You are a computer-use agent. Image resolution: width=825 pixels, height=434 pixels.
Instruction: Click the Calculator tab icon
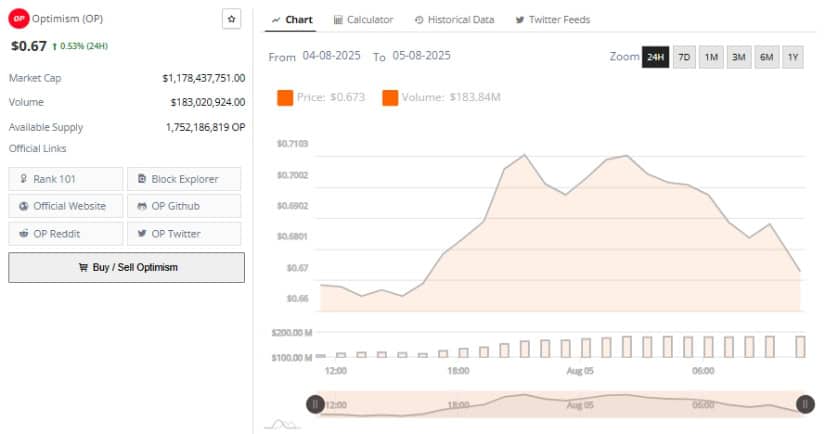[x=338, y=20]
